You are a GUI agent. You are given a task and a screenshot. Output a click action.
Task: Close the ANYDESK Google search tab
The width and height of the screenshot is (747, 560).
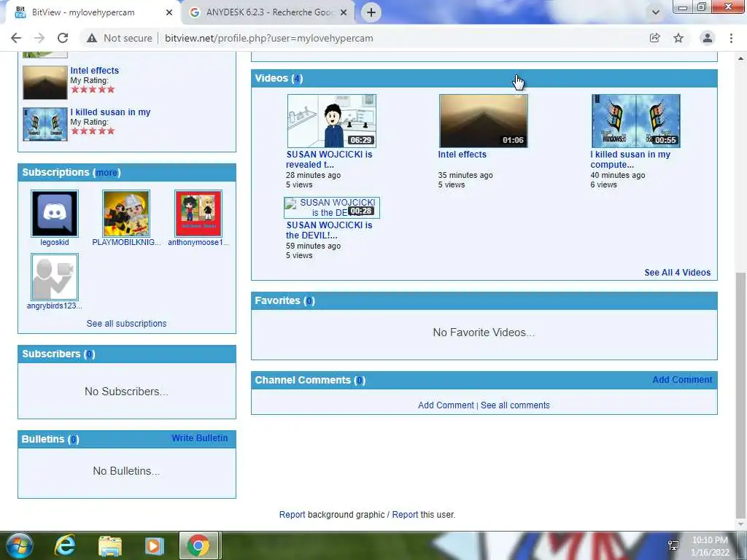click(343, 12)
